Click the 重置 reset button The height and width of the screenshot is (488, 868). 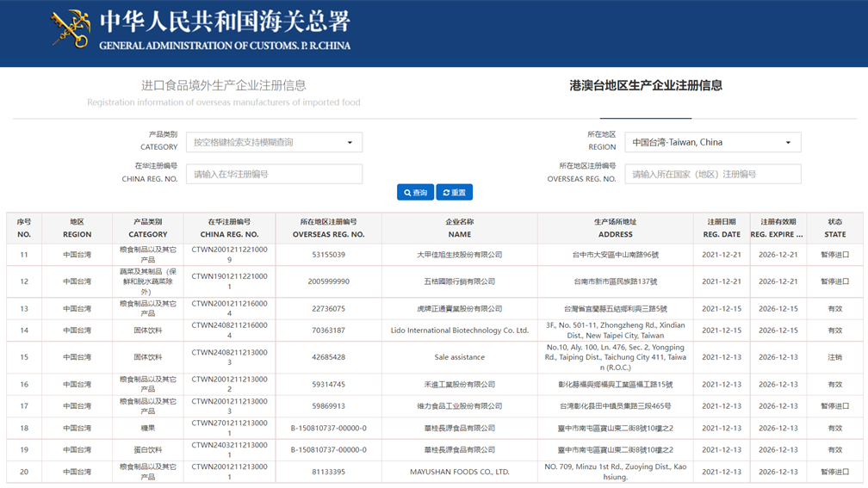point(454,193)
